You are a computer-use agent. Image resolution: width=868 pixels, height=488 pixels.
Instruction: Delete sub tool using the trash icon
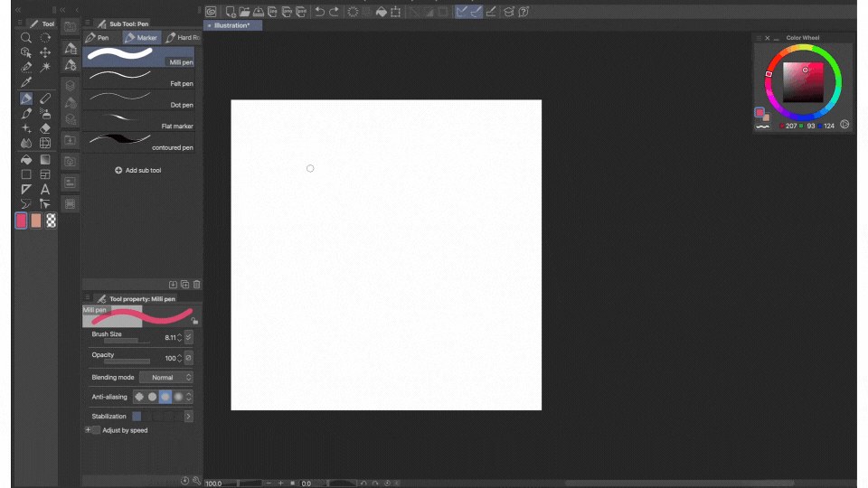click(x=196, y=284)
